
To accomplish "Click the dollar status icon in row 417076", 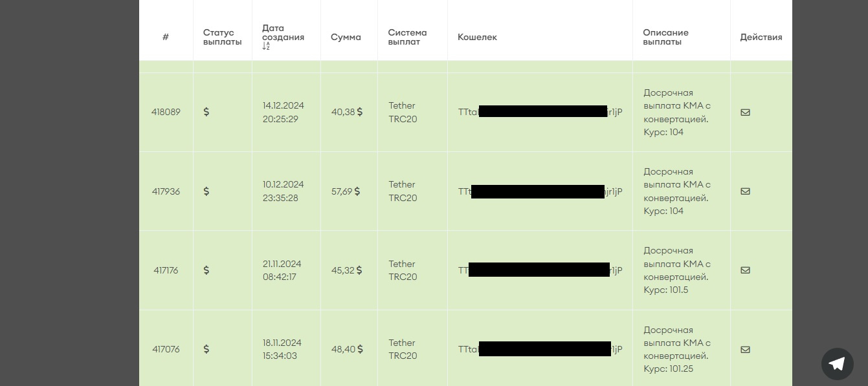I will [206, 349].
